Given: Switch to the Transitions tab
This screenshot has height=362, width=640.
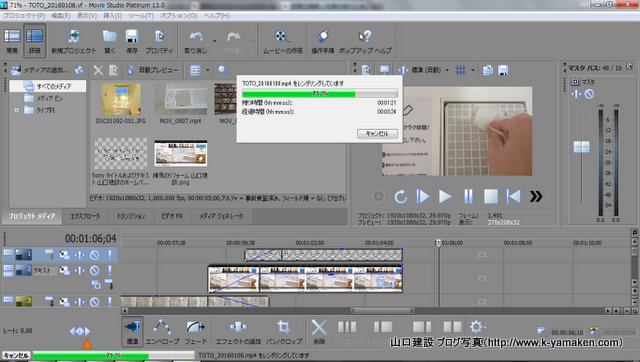Looking at the screenshot, I should (131, 216).
